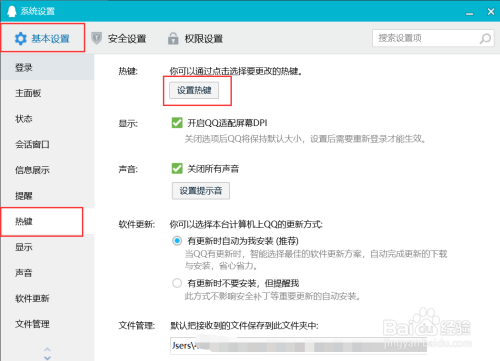The height and width of the screenshot is (361, 500).
Task: Click the lock icon of 权限设置
Action: 173,38
